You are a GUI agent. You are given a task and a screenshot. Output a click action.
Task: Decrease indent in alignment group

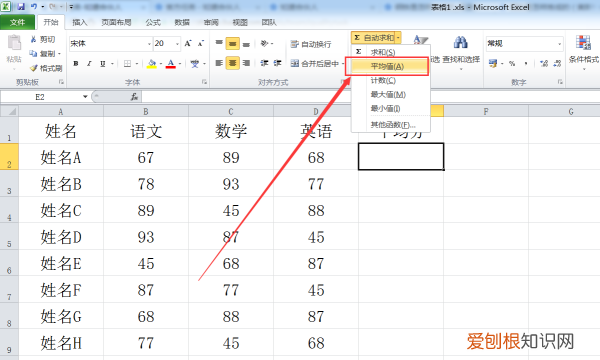pos(264,63)
